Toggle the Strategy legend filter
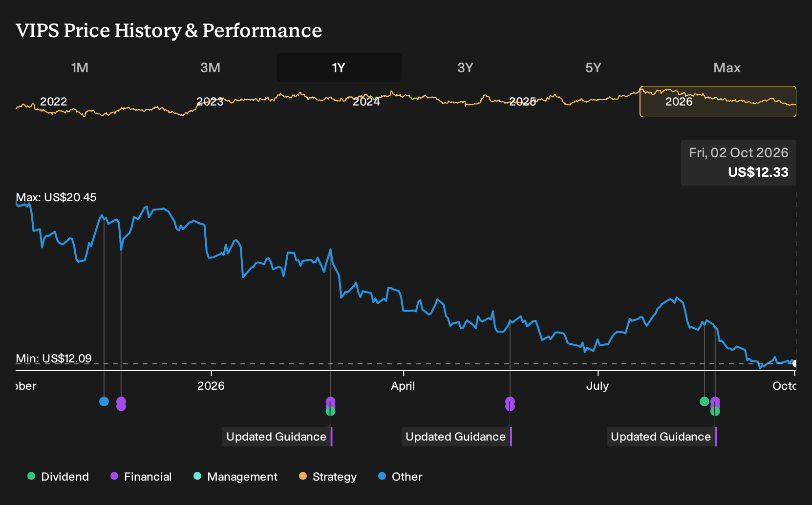The image size is (812, 505). tap(328, 476)
